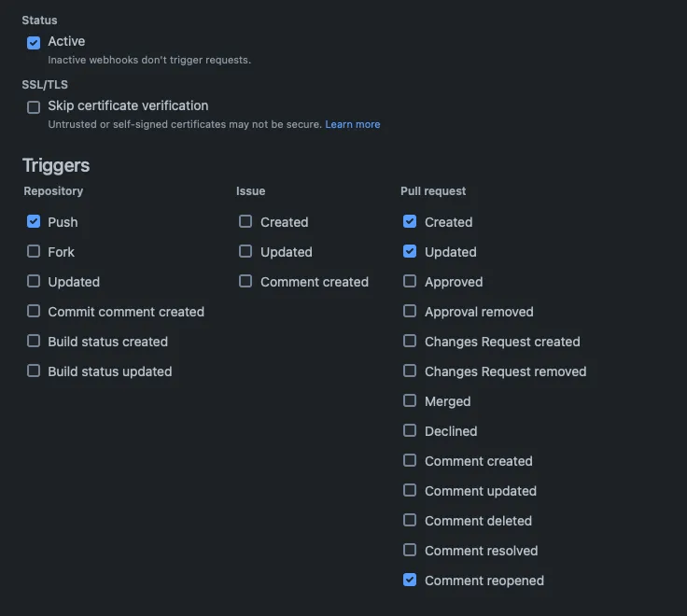687x616 pixels.
Task: Enable the Issue Created trigger
Action: 245,222
